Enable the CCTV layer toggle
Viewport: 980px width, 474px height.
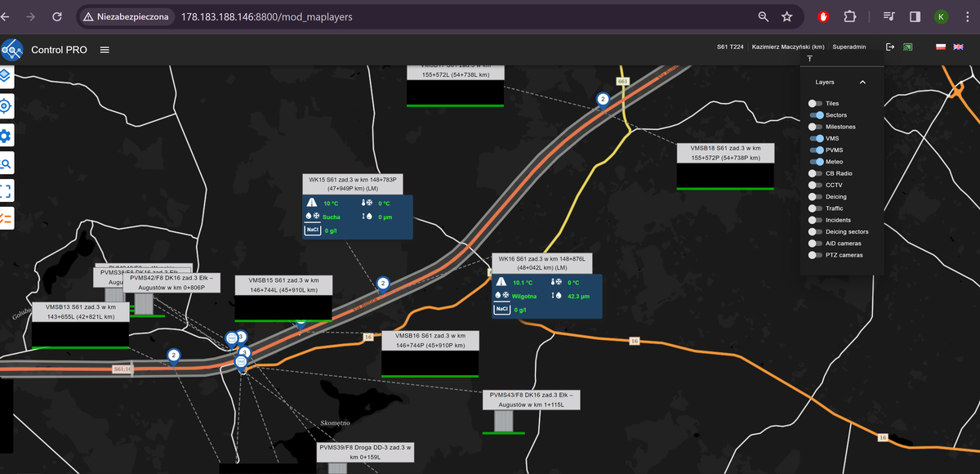tap(815, 186)
